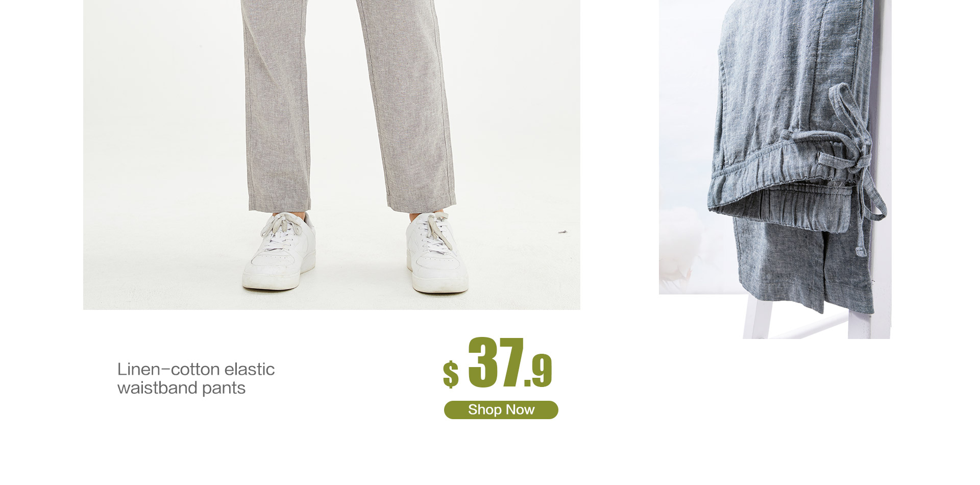Screen dimensions: 980x485
Task: Click the dollar sign beside the price
Action: 451,373
